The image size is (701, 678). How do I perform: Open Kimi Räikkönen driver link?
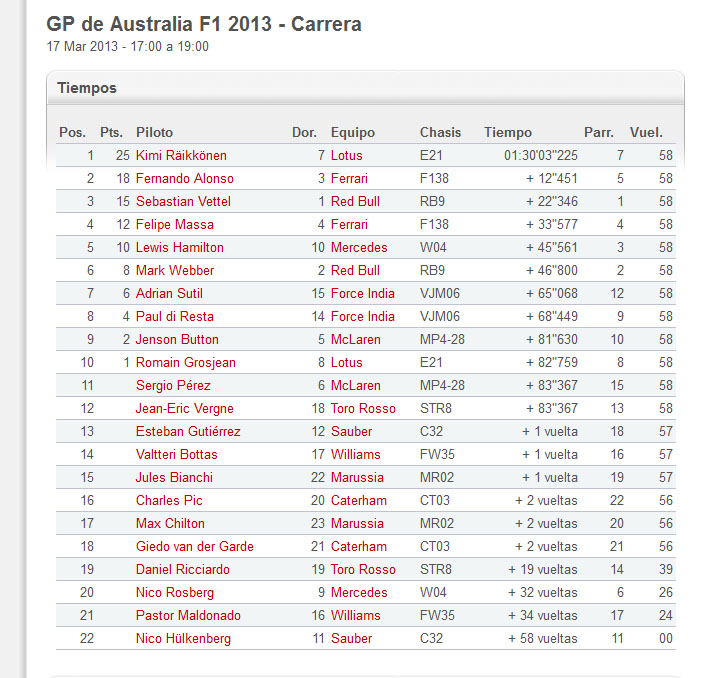click(x=181, y=156)
